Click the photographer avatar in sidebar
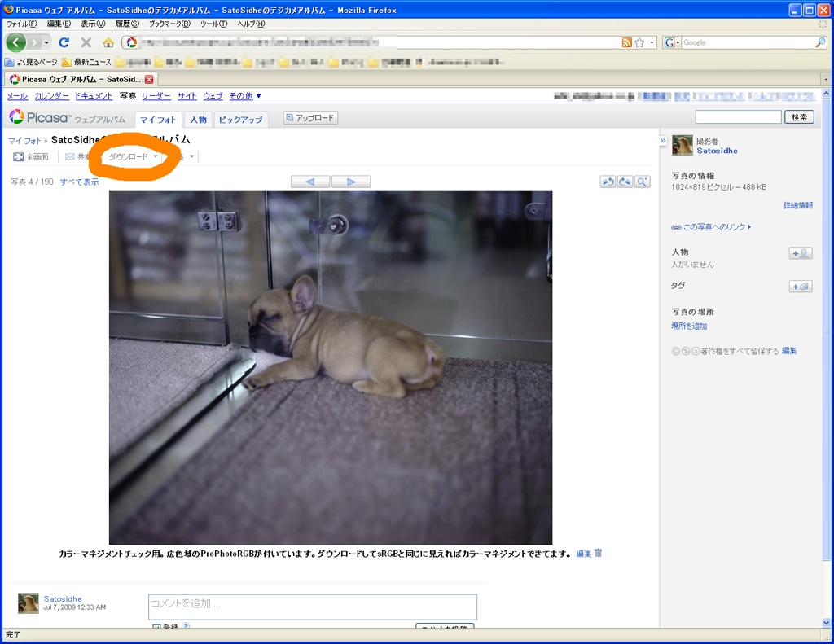Image resolution: width=834 pixels, height=644 pixels. [x=682, y=145]
